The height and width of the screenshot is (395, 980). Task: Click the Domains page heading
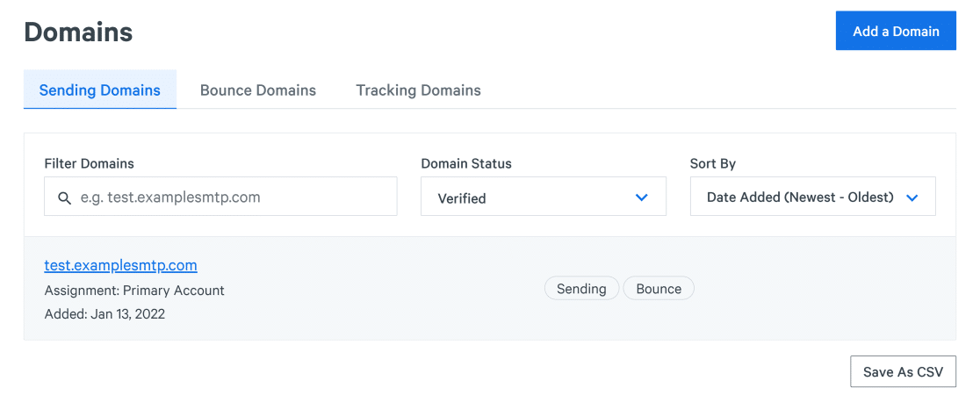tap(78, 32)
